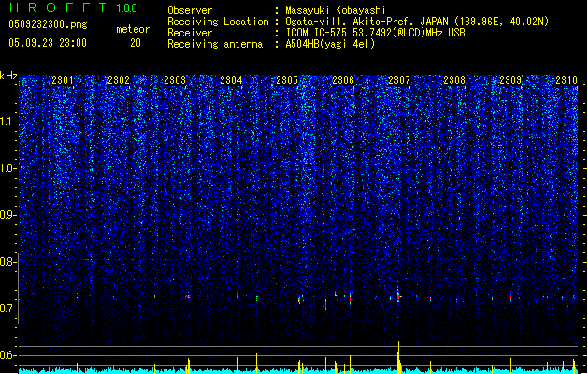Click the HROFFT 1.0.0 title text
The height and width of the screenshot is (374, 588).
point(73,7)
